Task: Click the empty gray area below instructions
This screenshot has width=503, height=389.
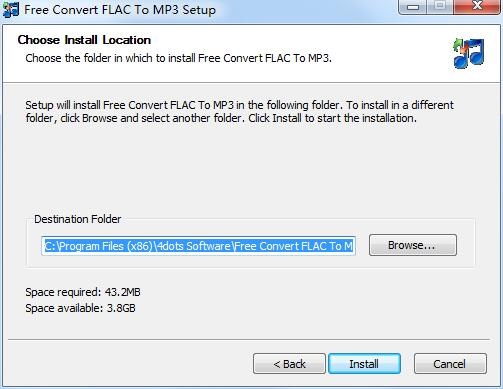Action: pyautogui.click(x=250, y=167)
